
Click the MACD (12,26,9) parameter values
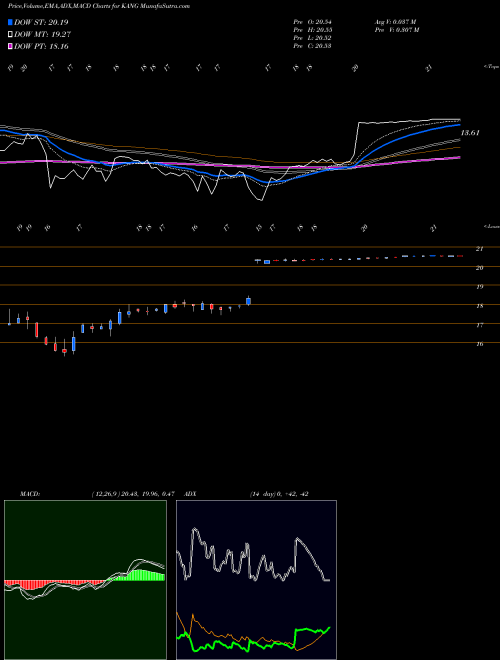133,494
